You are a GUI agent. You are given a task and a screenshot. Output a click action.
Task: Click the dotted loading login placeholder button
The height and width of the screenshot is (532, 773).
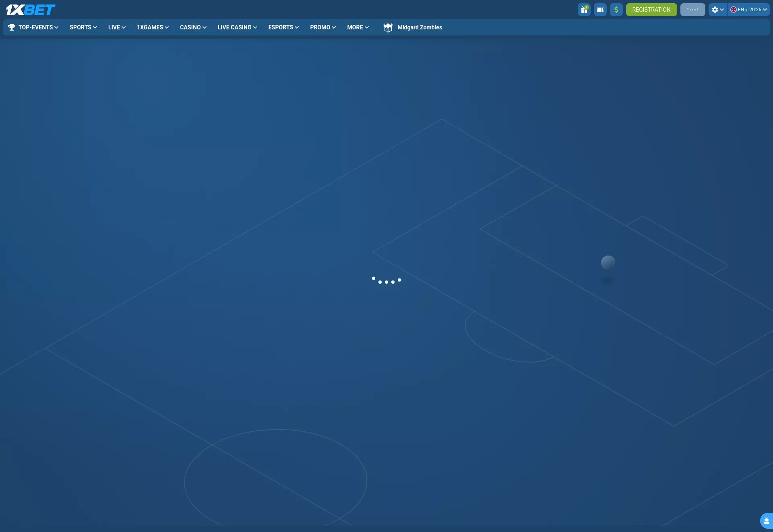click(692, 9)
